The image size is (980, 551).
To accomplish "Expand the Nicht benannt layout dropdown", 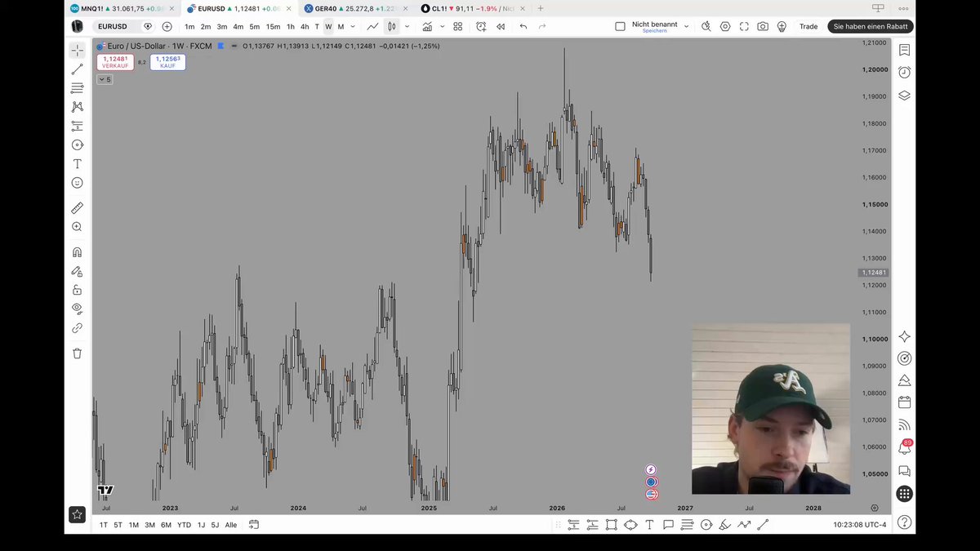I will [x=686, y=26].
